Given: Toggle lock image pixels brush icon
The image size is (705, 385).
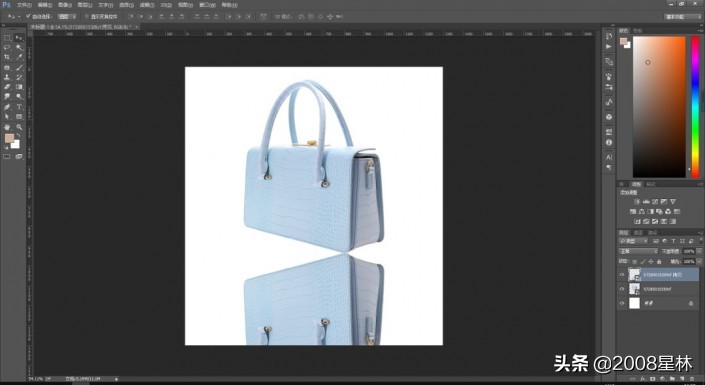Looking at the screenshot, I should point(643,261).
